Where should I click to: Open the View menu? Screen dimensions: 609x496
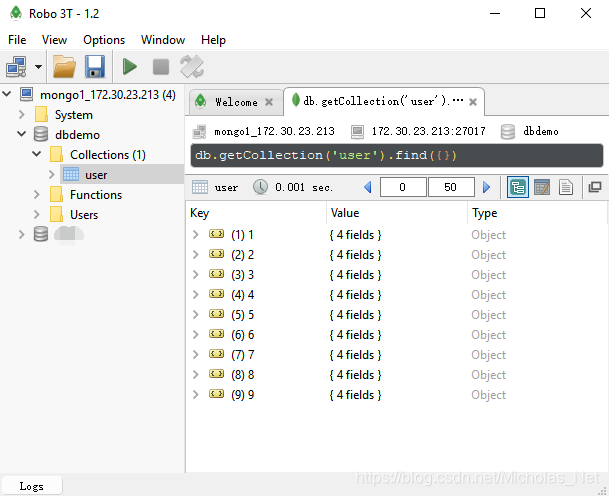(x=54, y=40)
